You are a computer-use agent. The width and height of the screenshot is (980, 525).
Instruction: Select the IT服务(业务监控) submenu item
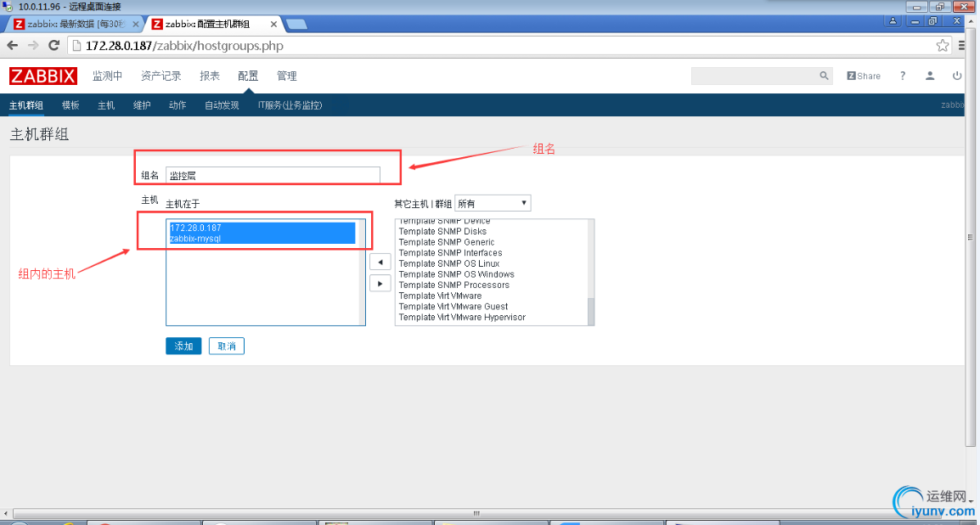point(290,105)
